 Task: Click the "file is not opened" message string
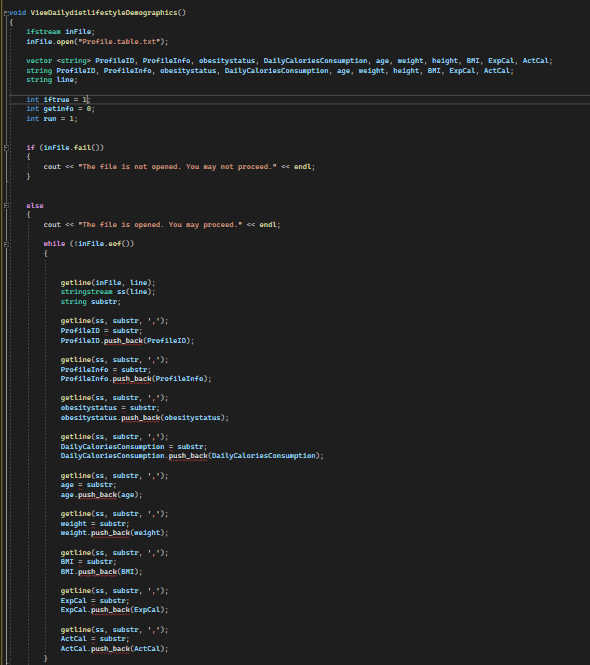pos(177,167)
